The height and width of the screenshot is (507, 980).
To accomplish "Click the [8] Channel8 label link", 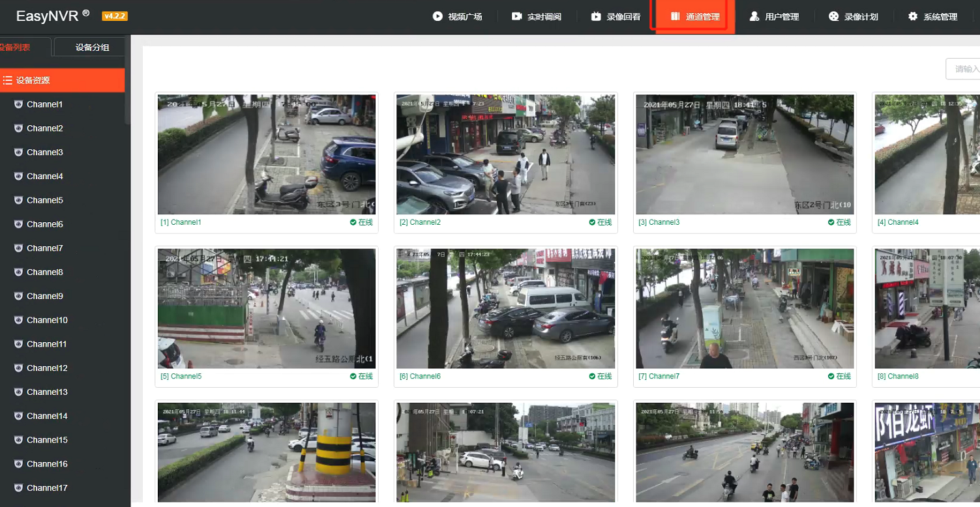I will pos(898,376).
